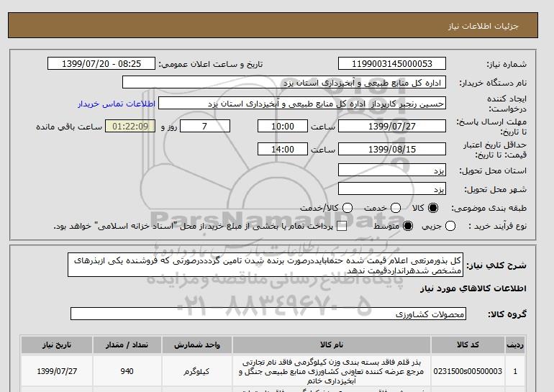Click the delivery city field
The width and height of the screenshot is (554, 392).
392,188
